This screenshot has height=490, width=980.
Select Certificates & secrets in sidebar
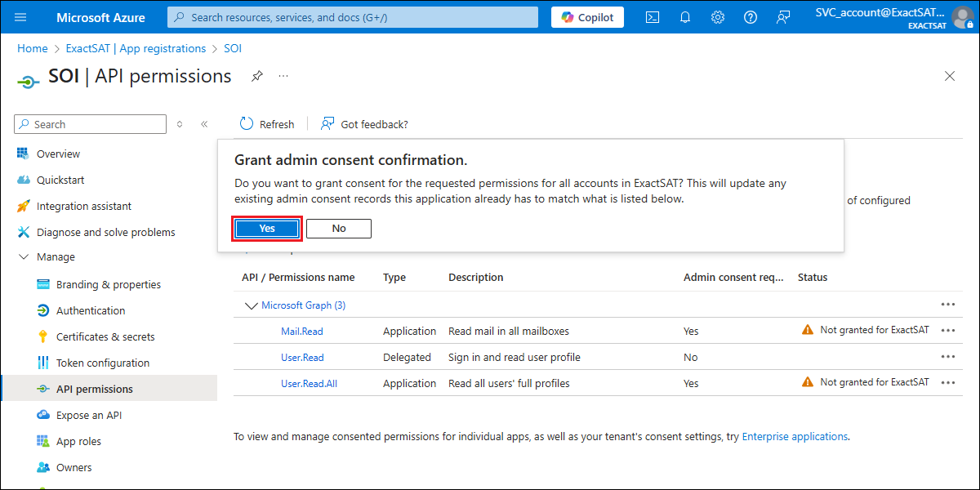pyautogui.click(x=105, y=336)
